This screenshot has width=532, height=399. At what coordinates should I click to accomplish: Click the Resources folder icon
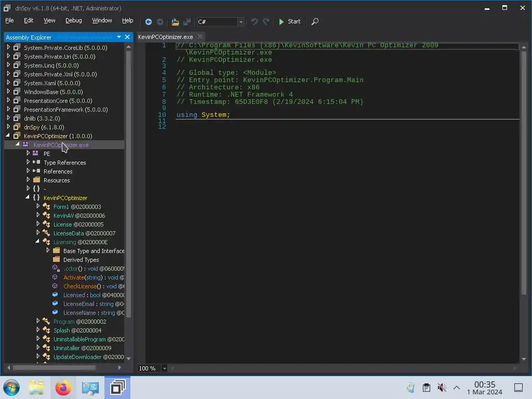[x=37, y=180]
